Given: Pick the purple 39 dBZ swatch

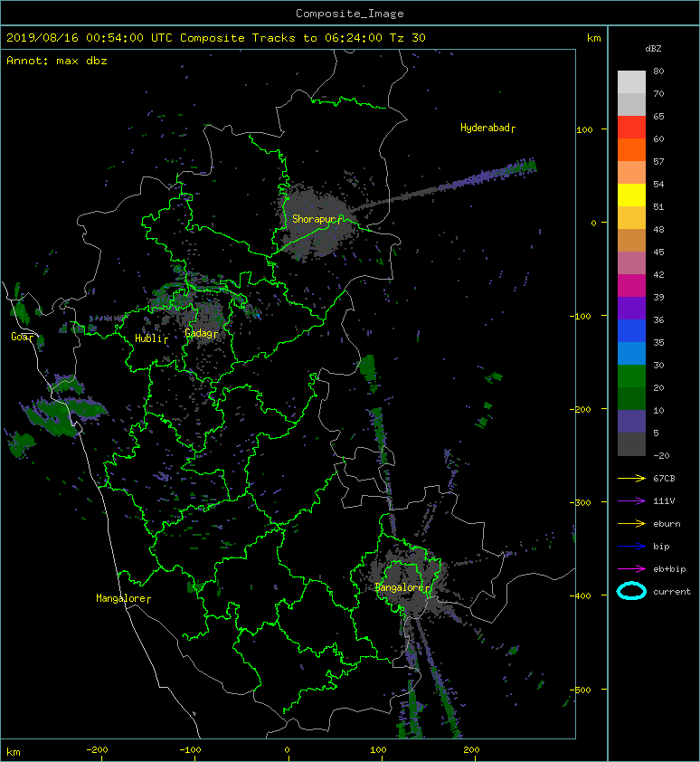Looking at the screenshot, I should click(631, 308).
